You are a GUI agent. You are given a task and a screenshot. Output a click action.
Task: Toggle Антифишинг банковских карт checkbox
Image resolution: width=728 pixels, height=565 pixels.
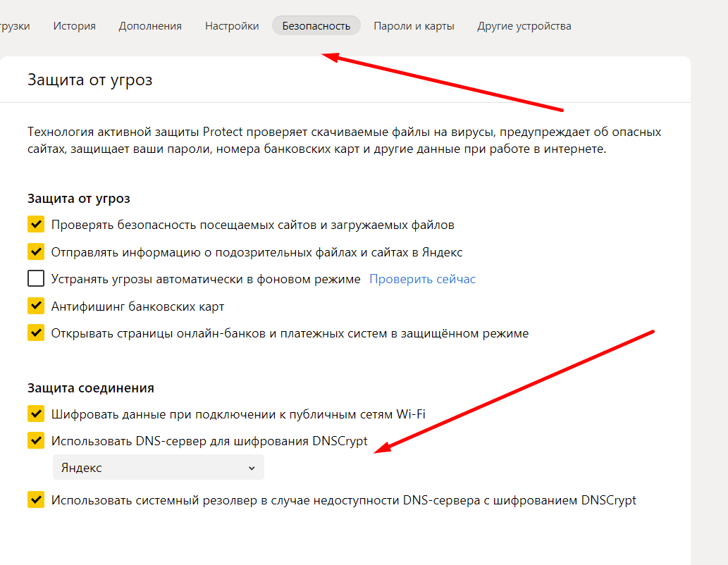coord(36,306)
